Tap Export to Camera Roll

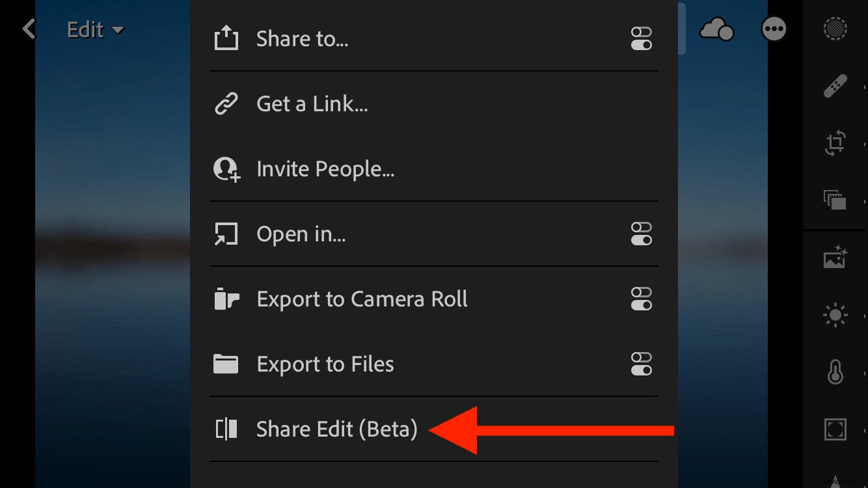pos(362,299)
